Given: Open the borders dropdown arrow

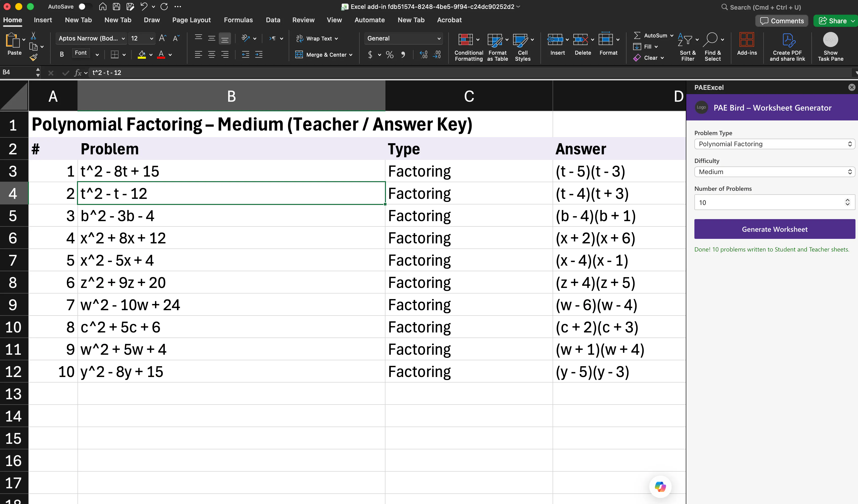Looking at the screenshot, I should point(124,54).
